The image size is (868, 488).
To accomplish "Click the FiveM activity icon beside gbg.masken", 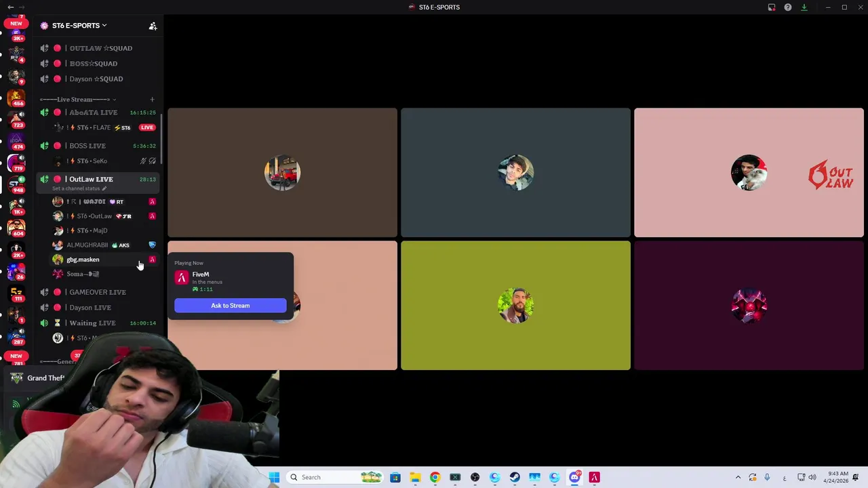I will [152, 260].
